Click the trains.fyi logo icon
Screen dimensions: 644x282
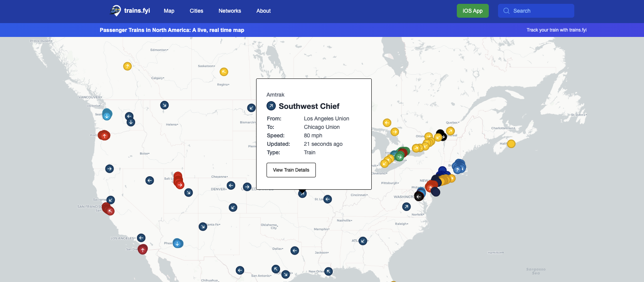click(x=115, y=10)
